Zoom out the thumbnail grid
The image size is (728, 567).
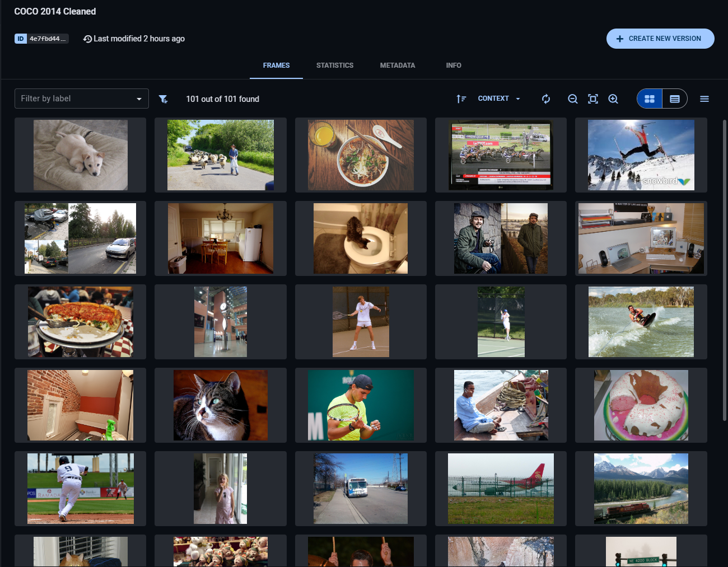tap(572, 99)
